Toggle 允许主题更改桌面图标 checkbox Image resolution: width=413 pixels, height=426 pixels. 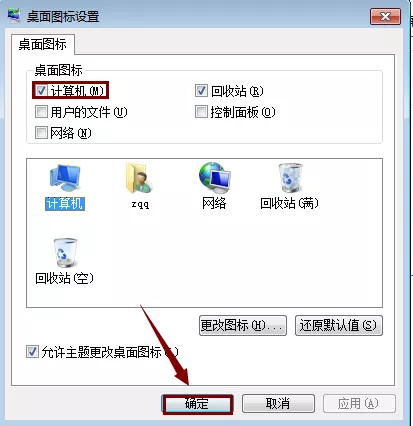(32, 352)
